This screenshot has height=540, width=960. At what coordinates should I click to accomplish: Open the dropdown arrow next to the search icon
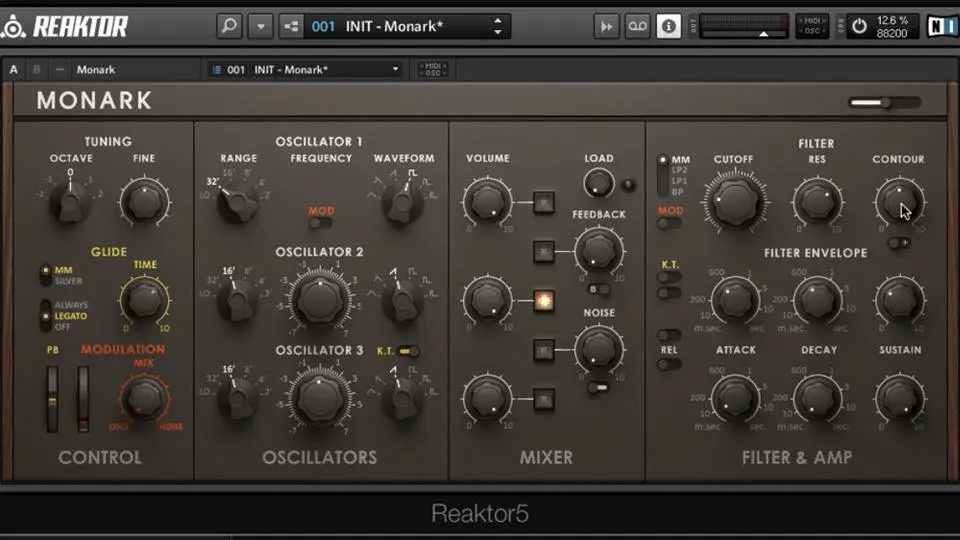tap(261, 26)
